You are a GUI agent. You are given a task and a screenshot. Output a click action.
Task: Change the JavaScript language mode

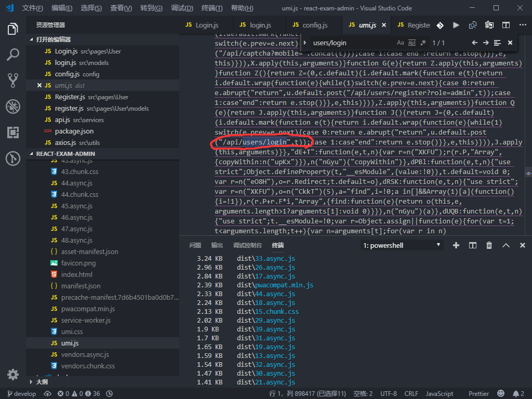(440, 394)
